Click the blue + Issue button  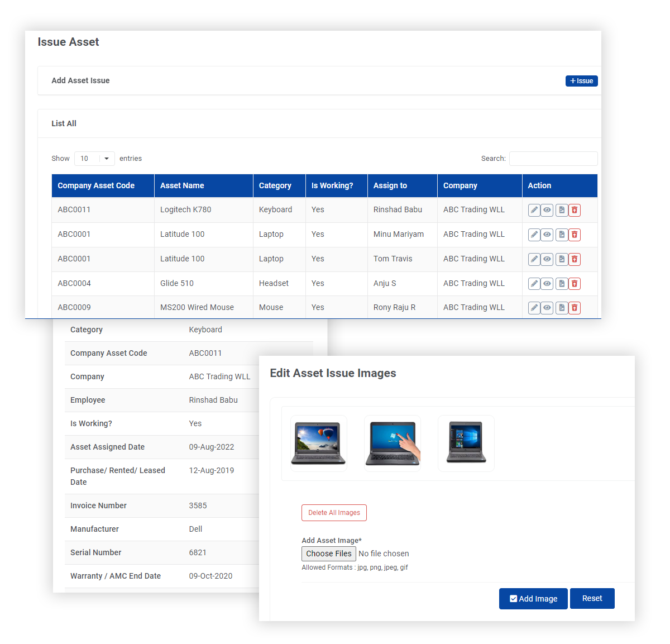[581, 81]
